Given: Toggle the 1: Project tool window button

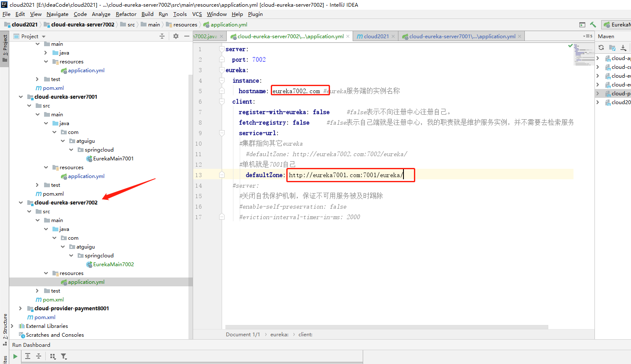Looking at the screenshot, I should (5, 48).
